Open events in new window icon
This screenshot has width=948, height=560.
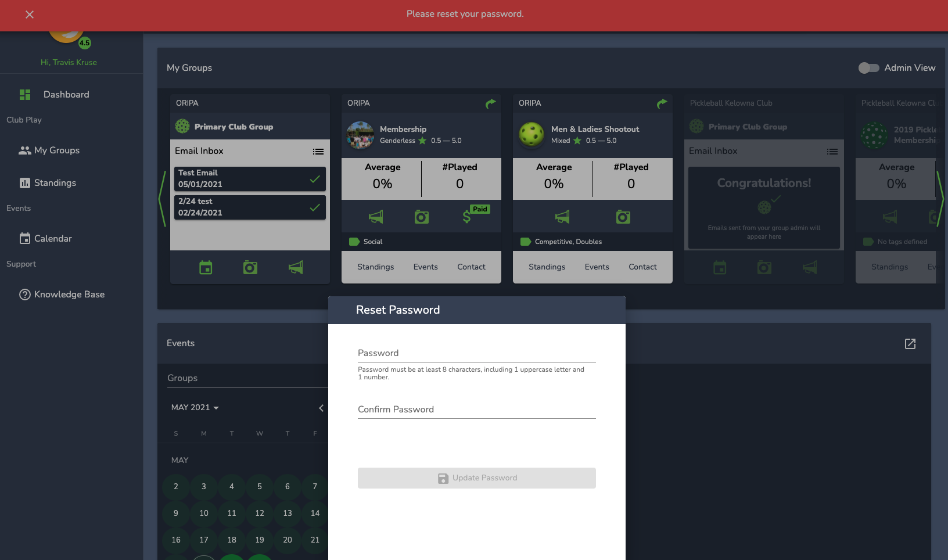(910, 344)
